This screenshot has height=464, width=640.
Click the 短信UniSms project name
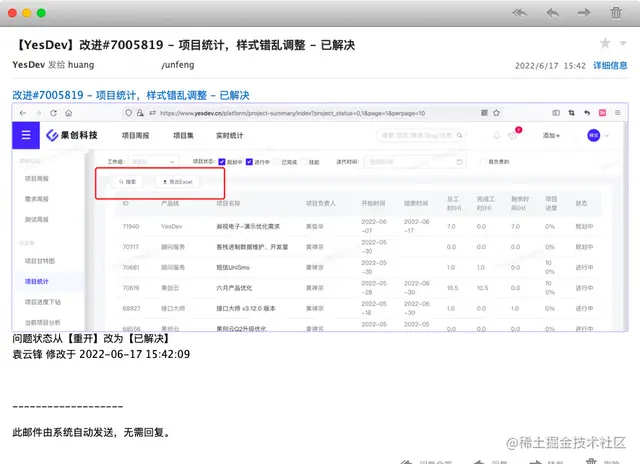(x=233, y=267)
